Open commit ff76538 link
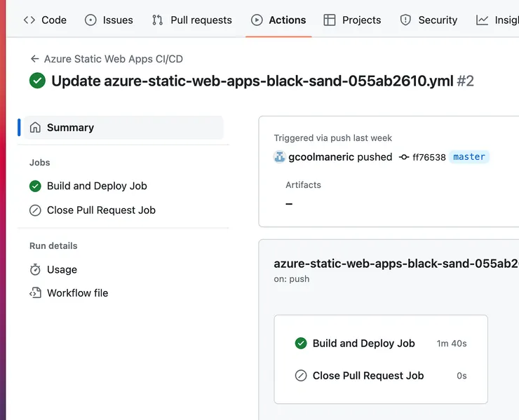519x420 pixels. tap(429, 157)
